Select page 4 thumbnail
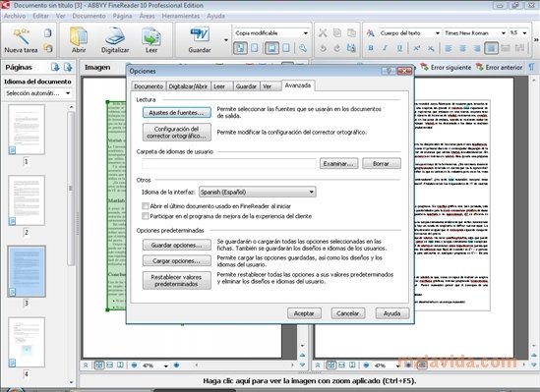Screen dimensions: 540x392 [27, 342]
